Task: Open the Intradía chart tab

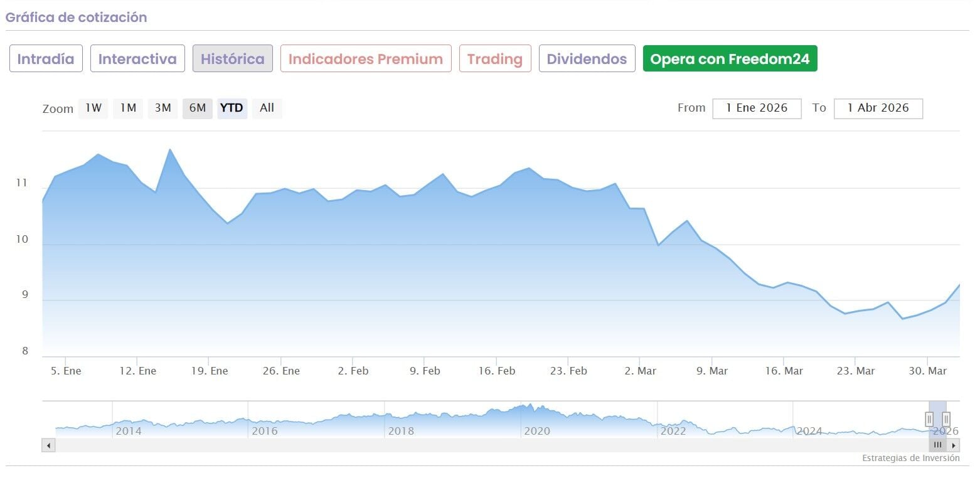Action: click(x=46, y=59)
